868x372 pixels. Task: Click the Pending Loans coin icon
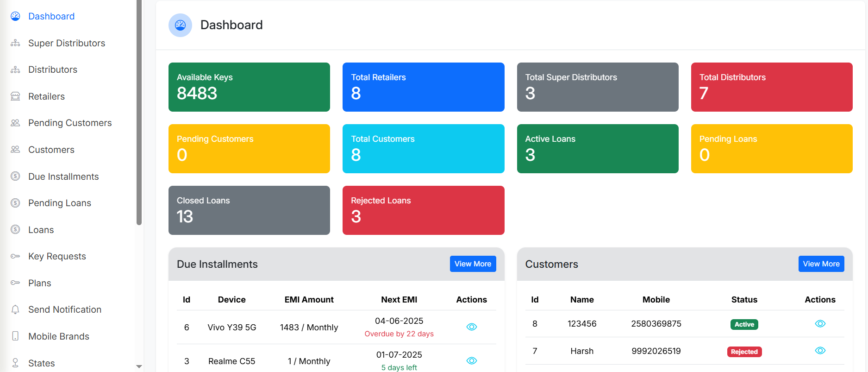pyautogui.click(x=15, y=203)
